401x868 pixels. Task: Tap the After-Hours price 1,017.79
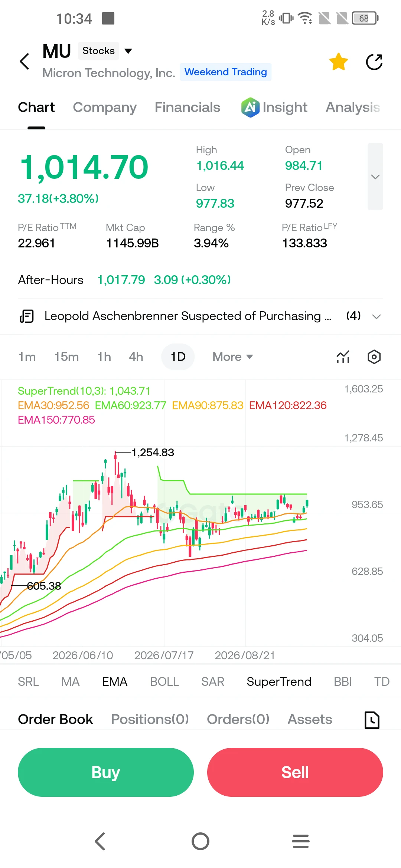click(121, 280)
